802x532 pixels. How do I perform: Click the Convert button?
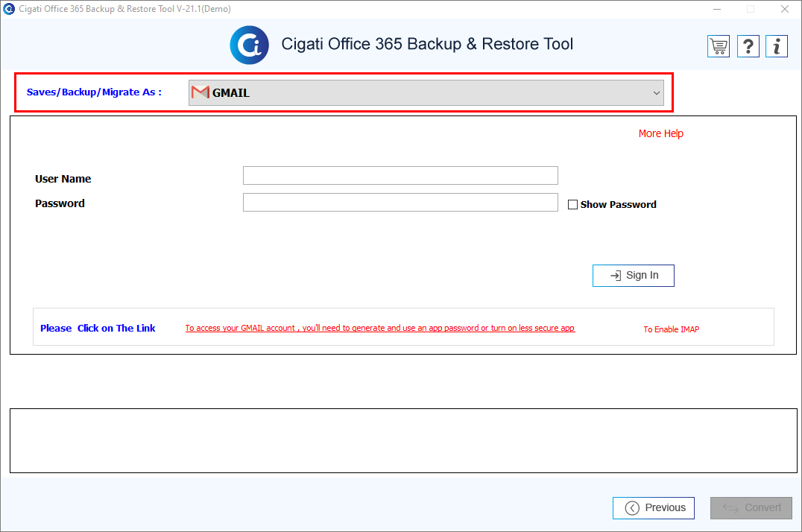point(751,508)
